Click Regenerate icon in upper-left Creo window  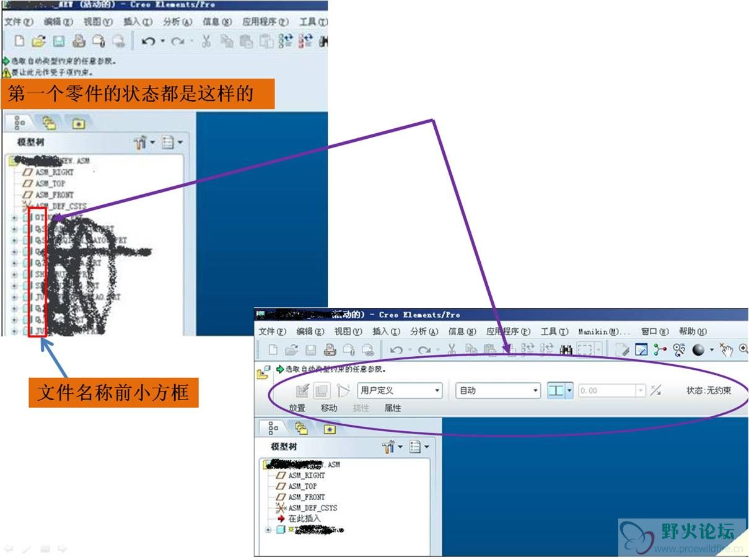[x=286, y=42]
